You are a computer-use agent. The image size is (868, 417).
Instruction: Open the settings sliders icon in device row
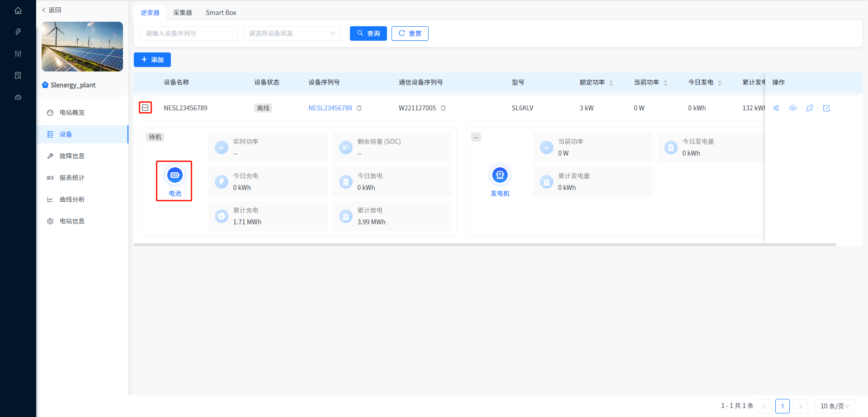(x=776, y=108)
